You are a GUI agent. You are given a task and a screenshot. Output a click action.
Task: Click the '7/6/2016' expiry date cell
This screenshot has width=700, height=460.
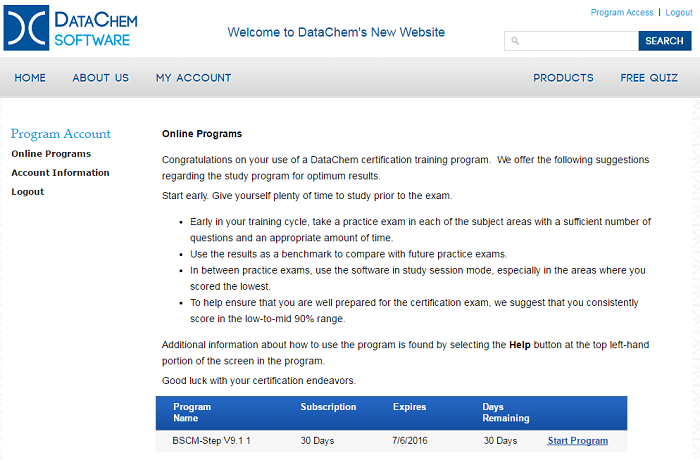[410, 441]
